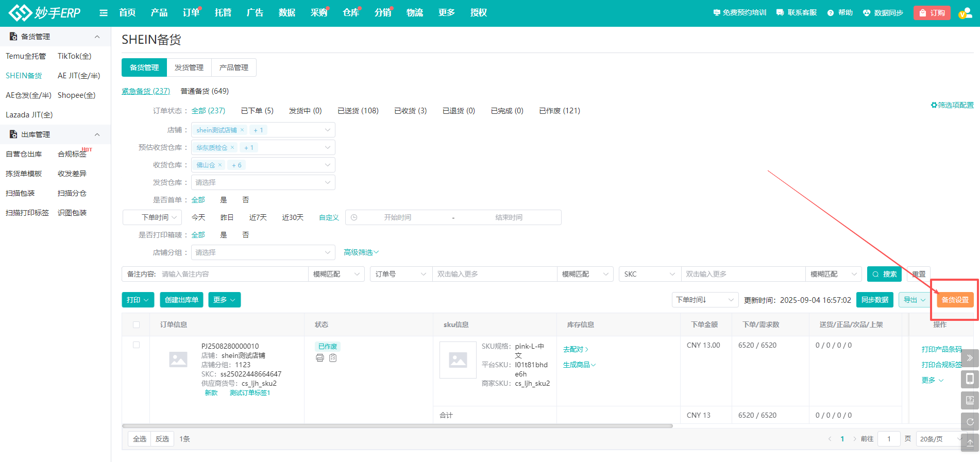Remove shein测试店铺 tag with x
This screenshot has height=462, width=980.
(x=242, y=130)
